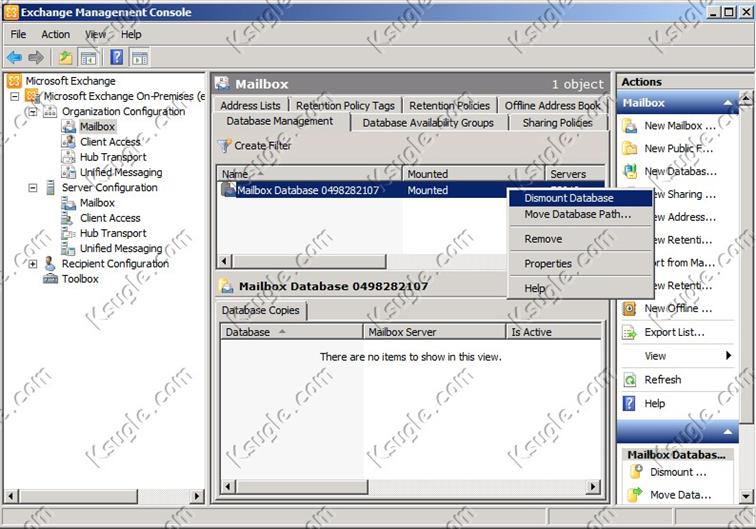The image size is (756, 529).
Task: Select the Mailbox Database 0498282107 row
Action: coord(364,190)
